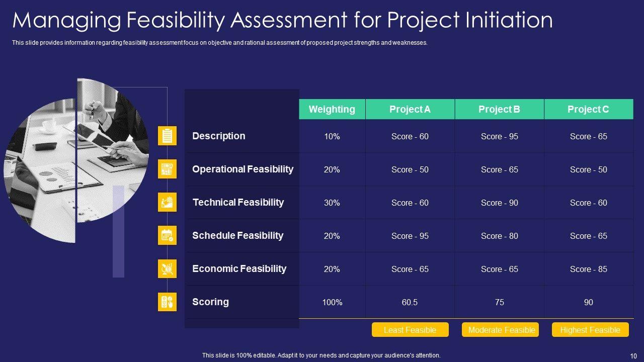
Task: Open the Project B column header
Action: 499,109
